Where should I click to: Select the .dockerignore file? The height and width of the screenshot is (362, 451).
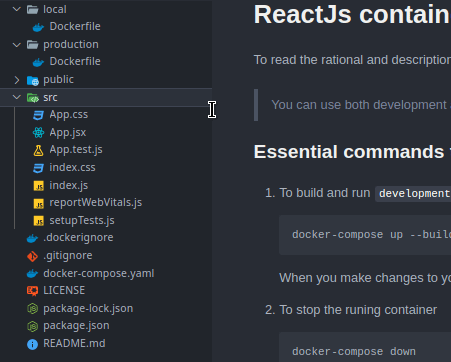(x=78, y=238)
